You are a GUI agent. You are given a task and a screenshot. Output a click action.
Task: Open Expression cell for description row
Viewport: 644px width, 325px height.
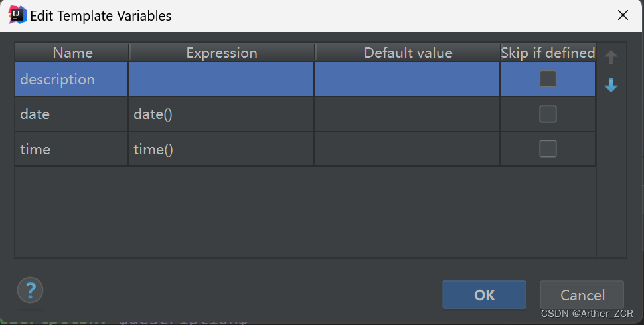point(221,79)
